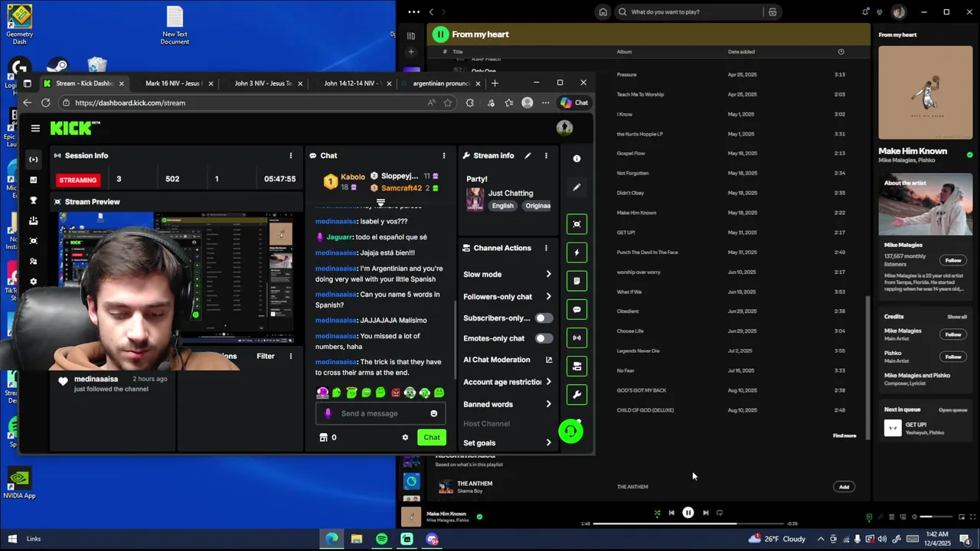Image resolution: width=980 pixels, height=551 pixels.
Task: Toggle Spotify repeat mode
Action: [720, 514]
